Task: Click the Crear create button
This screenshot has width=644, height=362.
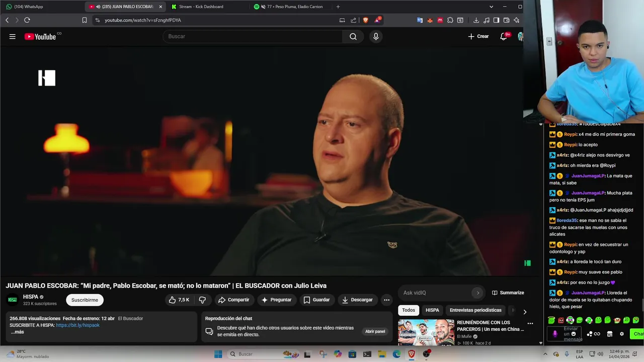Action: pyautogui.click(x=478, y=36)
